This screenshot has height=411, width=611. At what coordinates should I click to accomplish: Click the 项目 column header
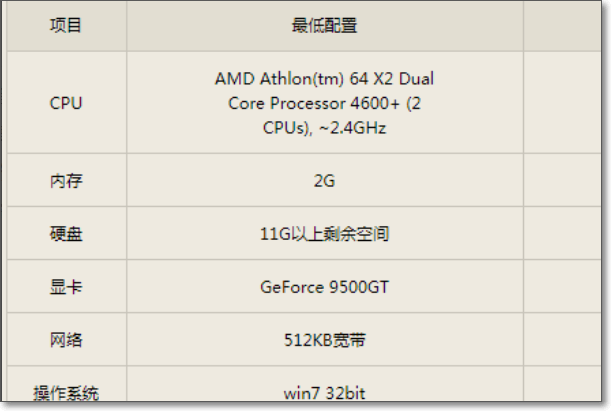tap(66, 26)
